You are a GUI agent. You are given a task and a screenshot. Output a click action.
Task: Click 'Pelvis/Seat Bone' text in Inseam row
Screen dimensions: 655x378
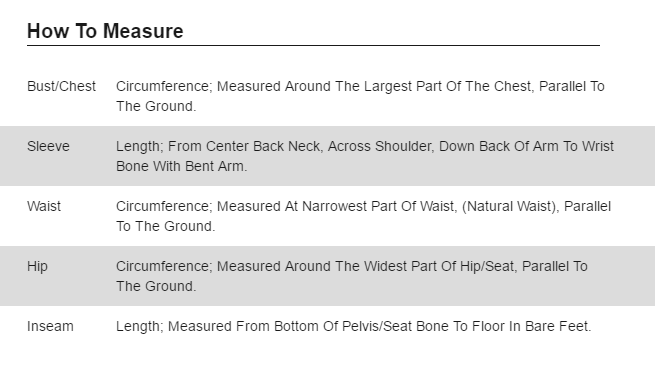[395, 326]
